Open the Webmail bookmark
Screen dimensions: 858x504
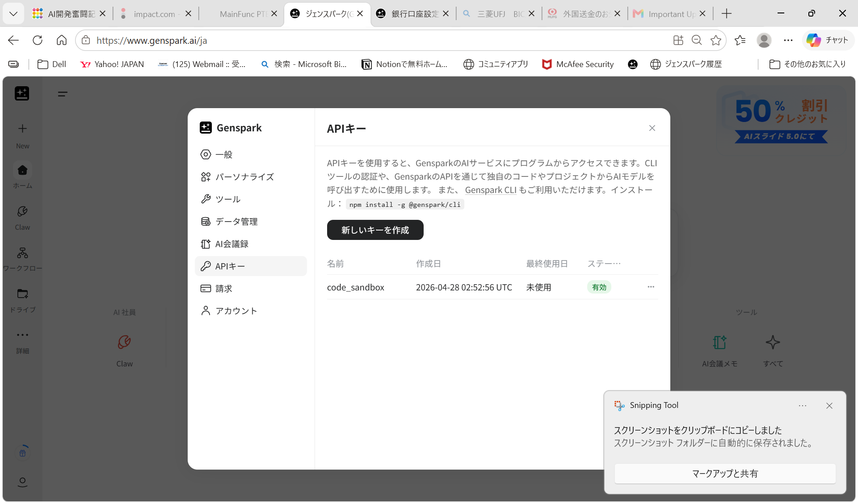pyautogui.click(x=202, y=64)
